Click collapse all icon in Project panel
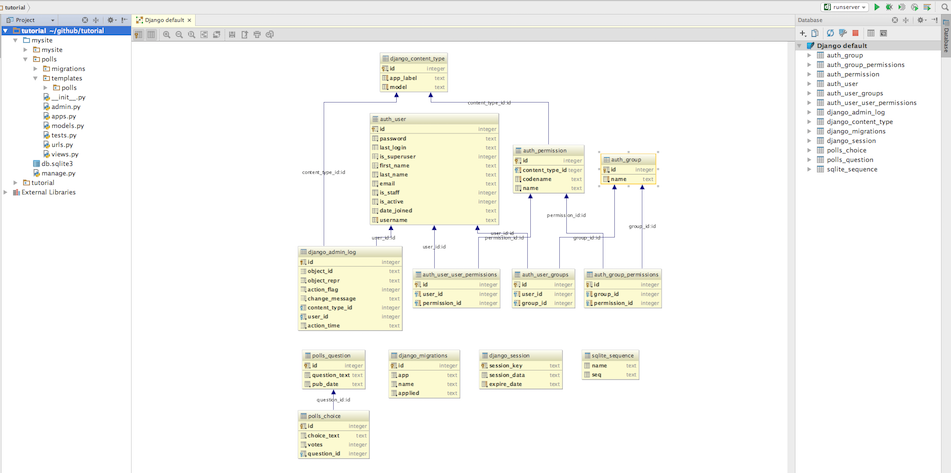 point(96,20)
